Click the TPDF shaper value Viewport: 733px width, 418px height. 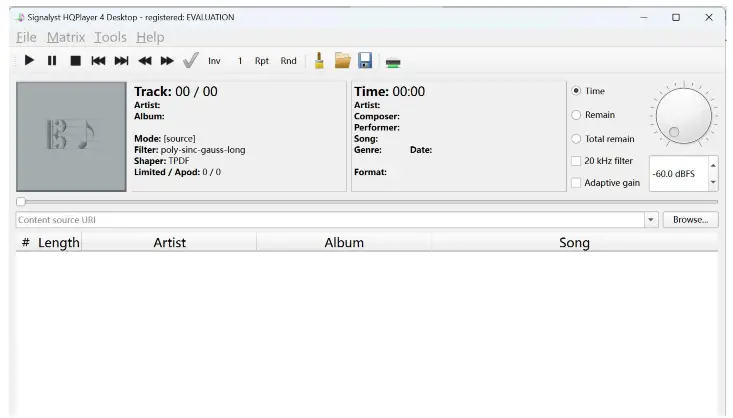click(179, 161)
